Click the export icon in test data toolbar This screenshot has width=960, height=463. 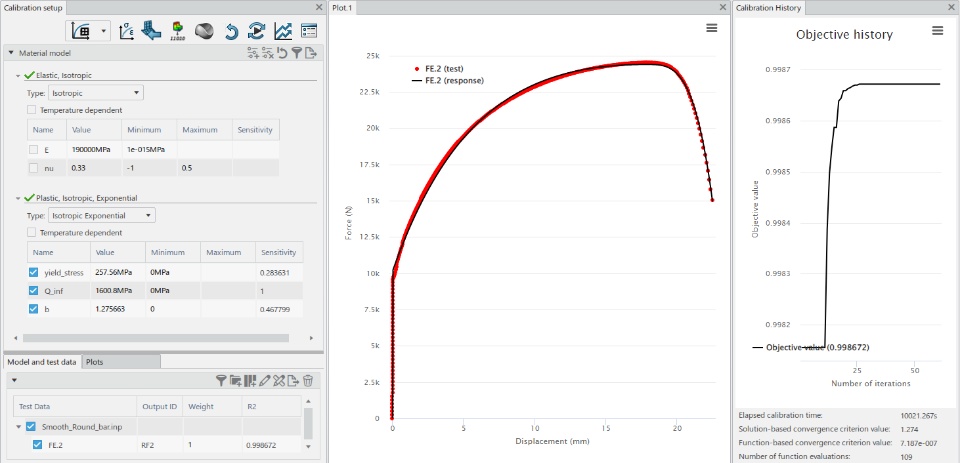(293, 381)
